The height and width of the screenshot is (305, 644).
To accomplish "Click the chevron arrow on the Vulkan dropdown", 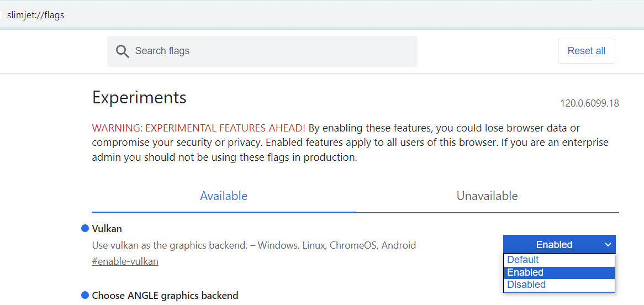I will (608, 245).
